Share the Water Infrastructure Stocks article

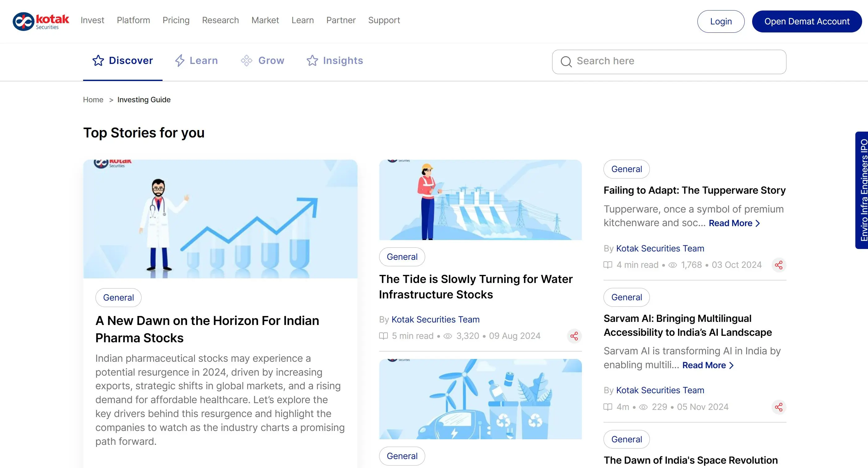coord(574,336)
